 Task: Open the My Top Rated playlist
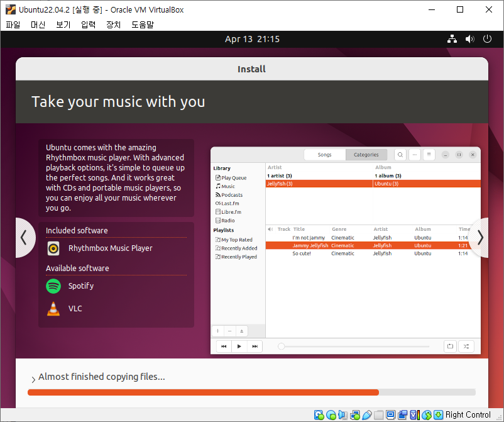(x=234, y=240)
